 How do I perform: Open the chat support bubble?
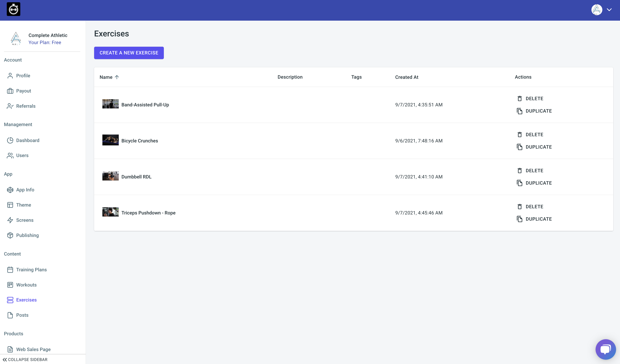click(606, 349)
